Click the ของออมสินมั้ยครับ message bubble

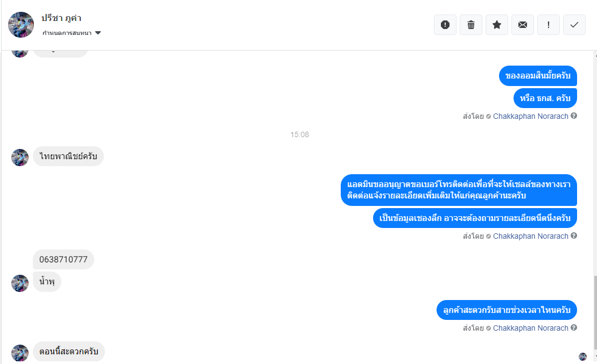[x=538, y=76]
